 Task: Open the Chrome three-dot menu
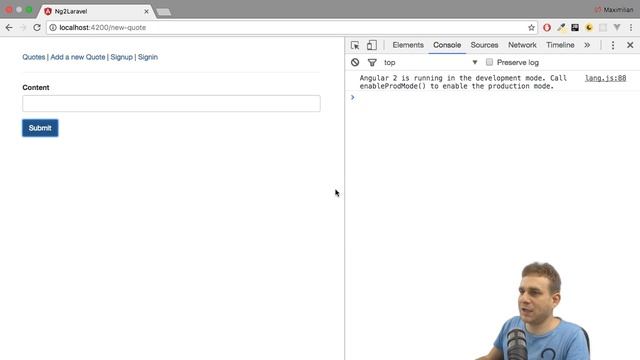click(631, 27)
